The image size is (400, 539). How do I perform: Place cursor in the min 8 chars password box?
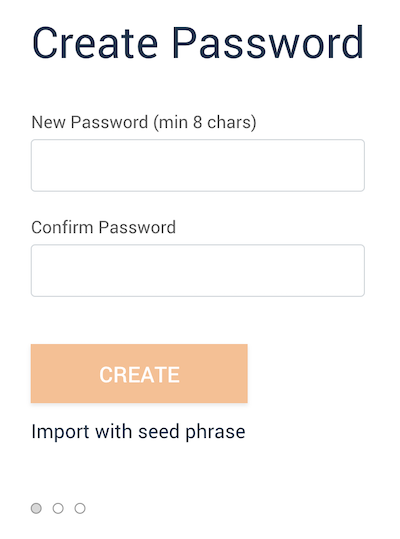[x=198, y=165]
